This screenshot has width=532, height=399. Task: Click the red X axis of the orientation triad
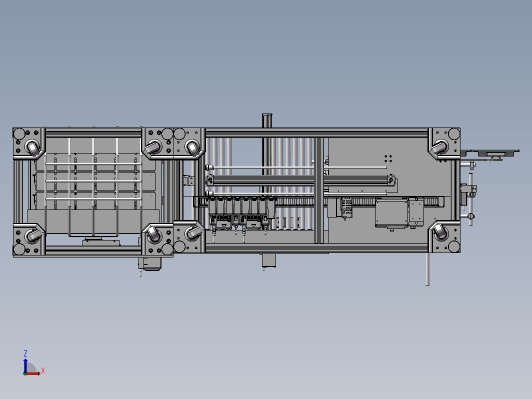point(32,373)
